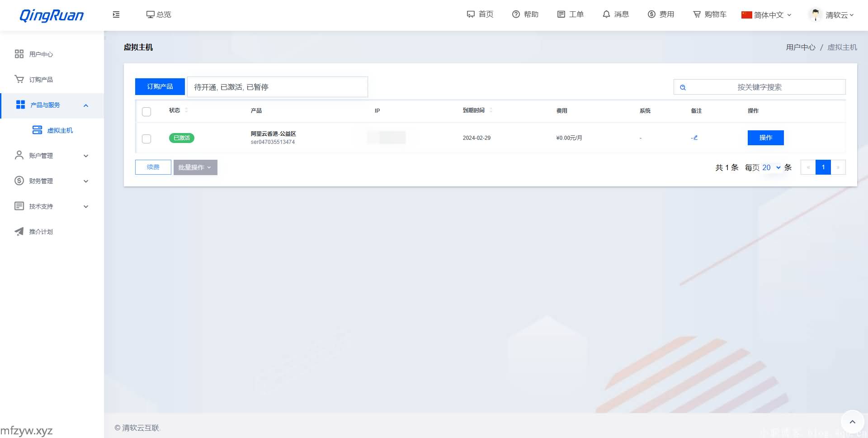This screenshot has height=438, width=868.
Task: Click the edit note pencil icon
Action: coord(695,138)
